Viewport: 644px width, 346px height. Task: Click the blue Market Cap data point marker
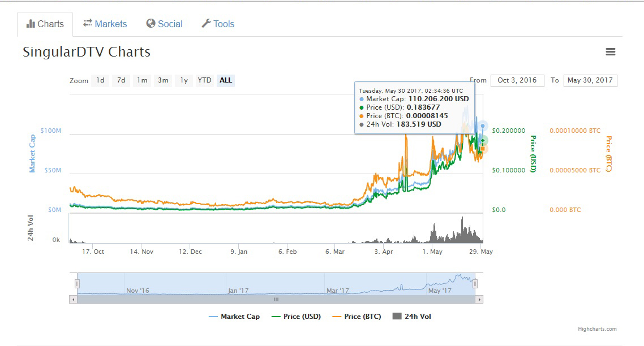483,126
